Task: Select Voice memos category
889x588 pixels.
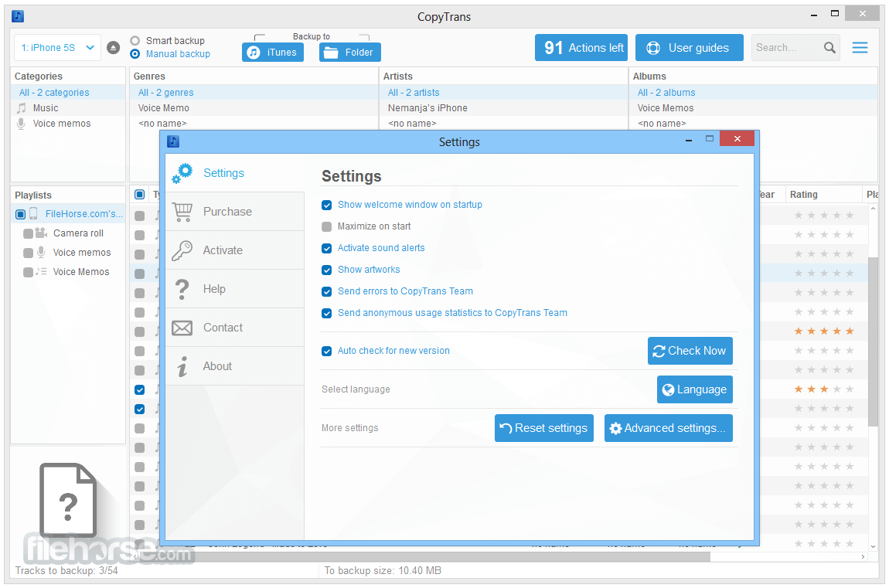Action: click(68, 124)
